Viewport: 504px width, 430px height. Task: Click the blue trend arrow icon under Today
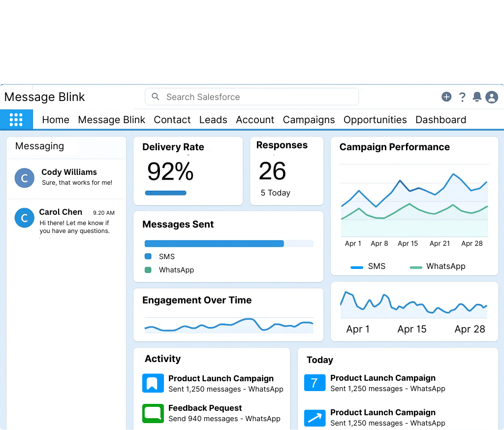(315, 418)
